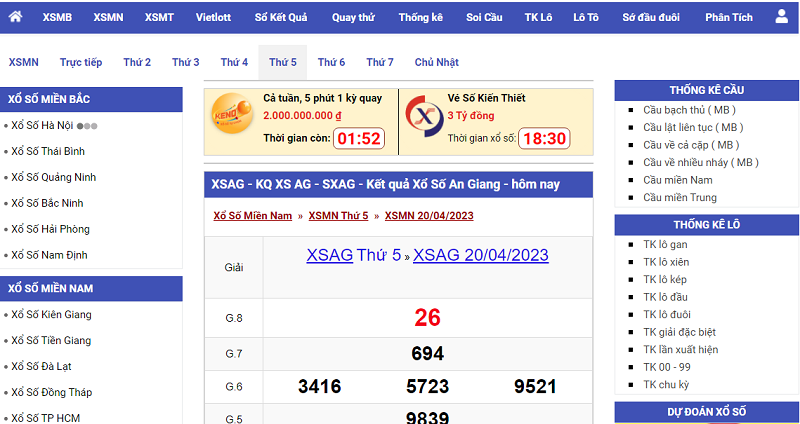Click Xổ Số Miền Nam breadcrumb

(253, 216)
